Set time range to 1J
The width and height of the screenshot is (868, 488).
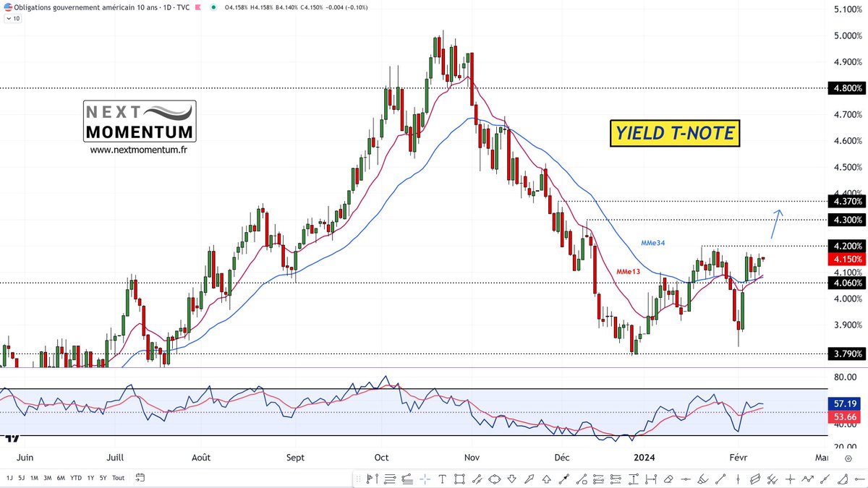click(x=9, y=478)
